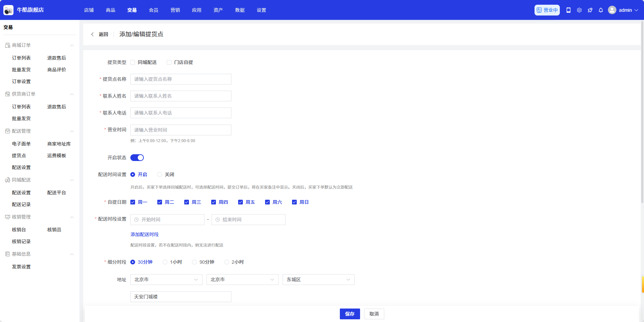Screen dimensions: 644x322
Task: Click the back arrow icon beside 返回
Action: coord(92,34)
